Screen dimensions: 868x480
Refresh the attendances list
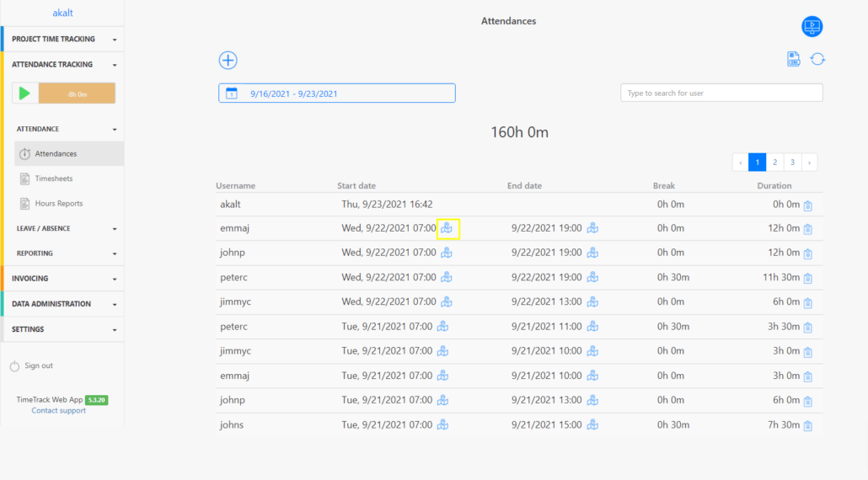[817, 58]
